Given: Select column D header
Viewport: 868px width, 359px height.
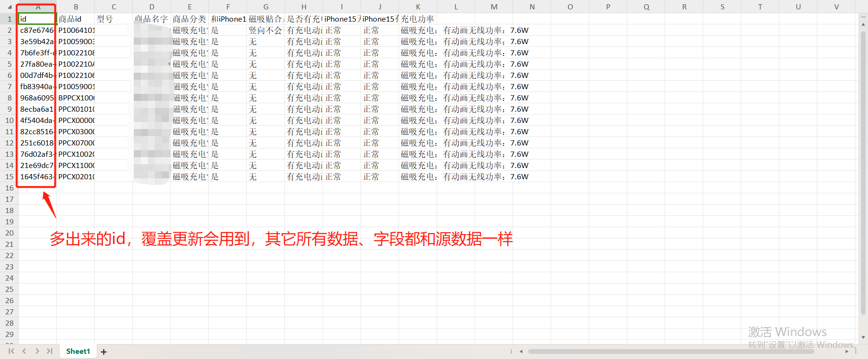Looking at the screenshot, I should [x=152, y=7].
